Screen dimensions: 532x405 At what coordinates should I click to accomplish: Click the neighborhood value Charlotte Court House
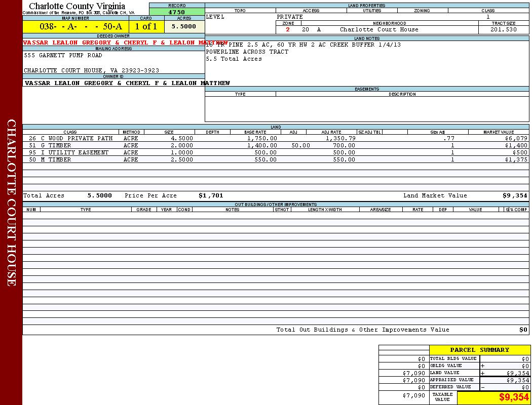point(379,30)
